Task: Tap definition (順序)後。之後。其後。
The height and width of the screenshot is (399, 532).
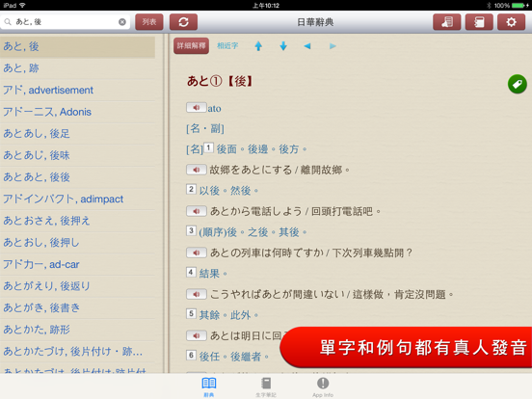Action: tap(253, 232)
